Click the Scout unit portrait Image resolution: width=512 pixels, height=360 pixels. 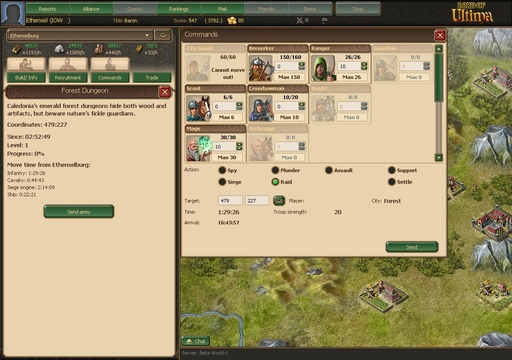click(198, 109)
